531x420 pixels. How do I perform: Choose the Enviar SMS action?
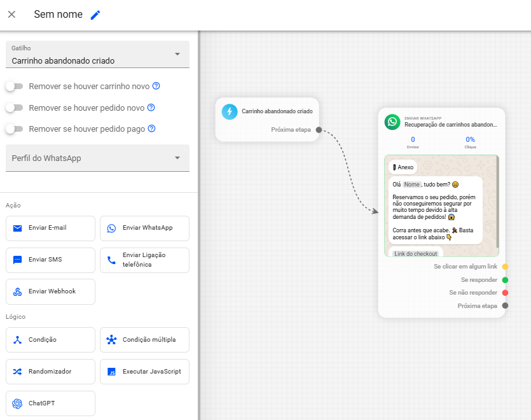[50, 260]
